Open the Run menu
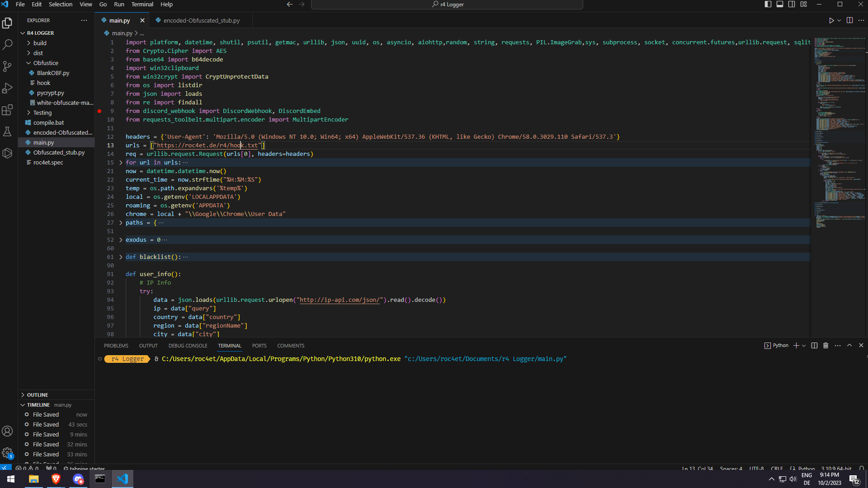The height and width of the screenshot is (488, 868). coord(119,5)
